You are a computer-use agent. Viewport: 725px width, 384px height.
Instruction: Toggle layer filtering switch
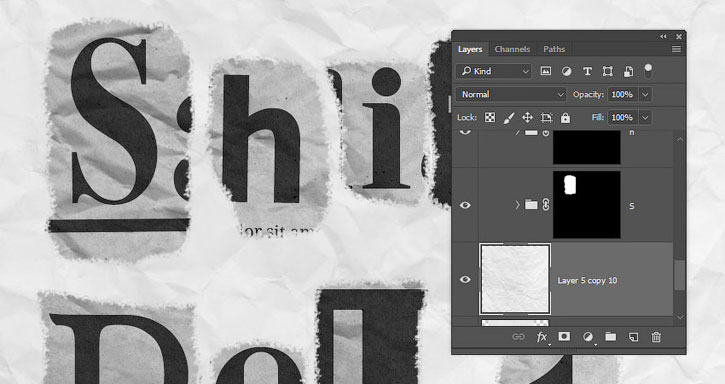(x=648, y=71)
